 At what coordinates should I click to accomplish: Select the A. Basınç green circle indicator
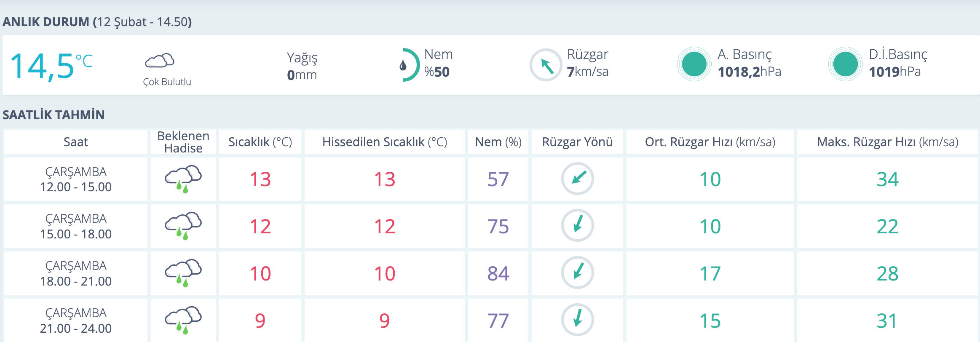pyautogui.click(x=694, y=64)
